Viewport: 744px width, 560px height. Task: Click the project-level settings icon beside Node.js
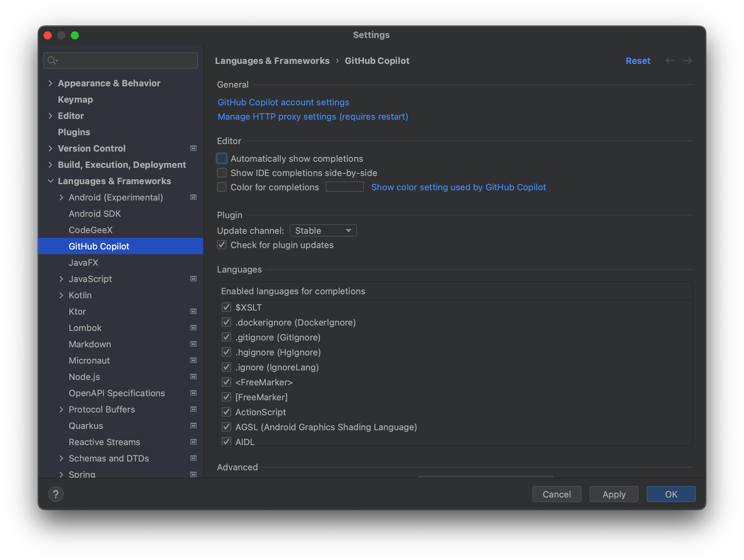[x=193, y=377]
